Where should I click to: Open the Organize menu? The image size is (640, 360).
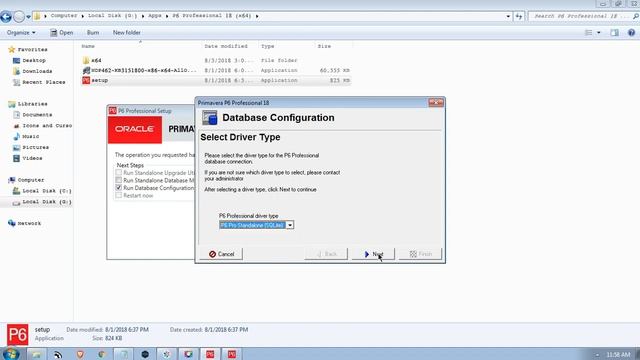tap(21, 33)
